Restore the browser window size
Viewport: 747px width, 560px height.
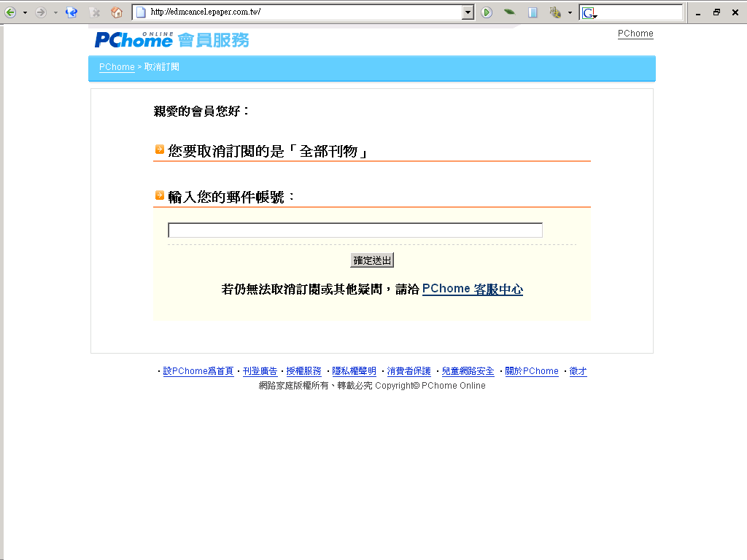[716, 12]
